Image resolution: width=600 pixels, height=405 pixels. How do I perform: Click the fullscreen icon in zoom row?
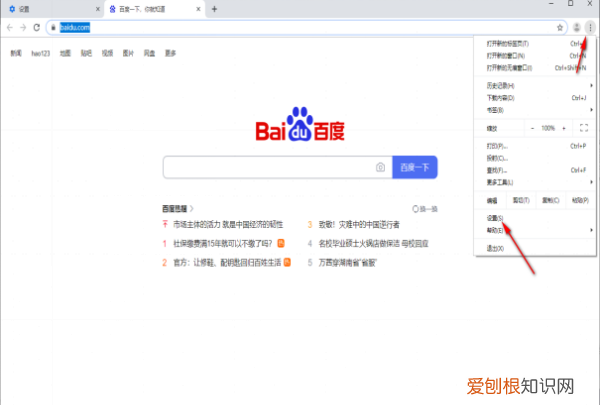tap(584, 128)
